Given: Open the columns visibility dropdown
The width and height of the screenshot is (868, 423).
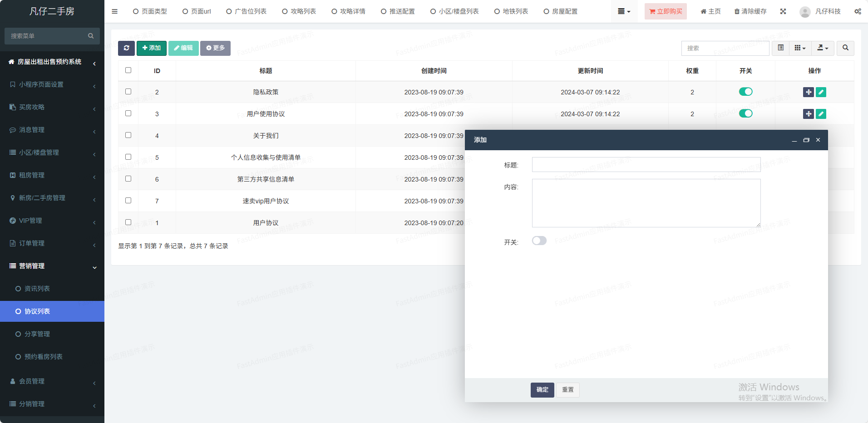Looking at the screenshot, I should 800,48.
